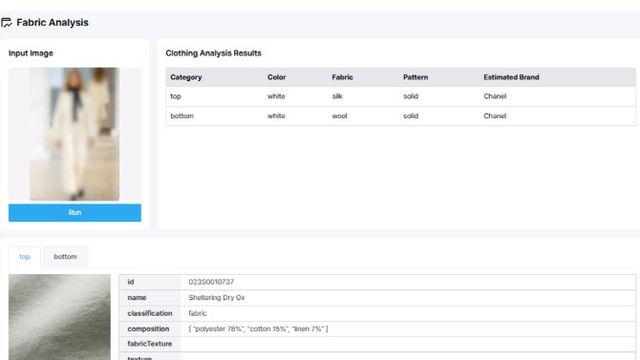Switch to the bottom tab
The image size is (640, 360).
click(65, 257)
